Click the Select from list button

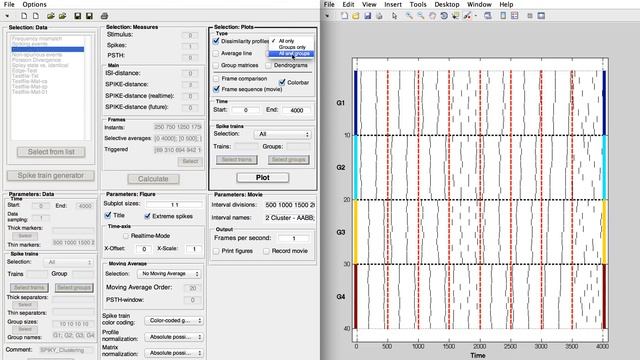pyautogui.click(x=51, y=152)
